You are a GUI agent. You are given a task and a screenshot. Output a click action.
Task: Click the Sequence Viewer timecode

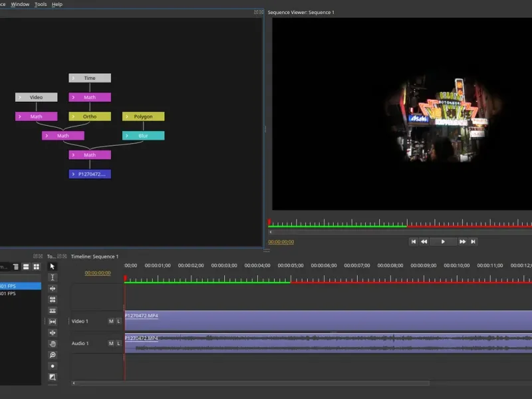coord(281,242)
